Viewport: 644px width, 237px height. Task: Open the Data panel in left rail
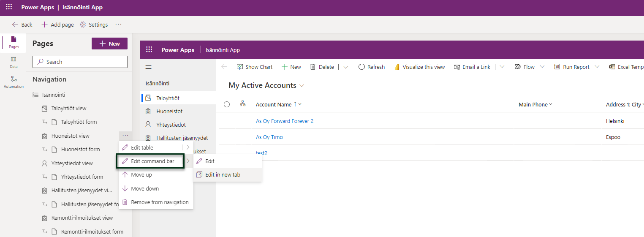pos(14,63)
